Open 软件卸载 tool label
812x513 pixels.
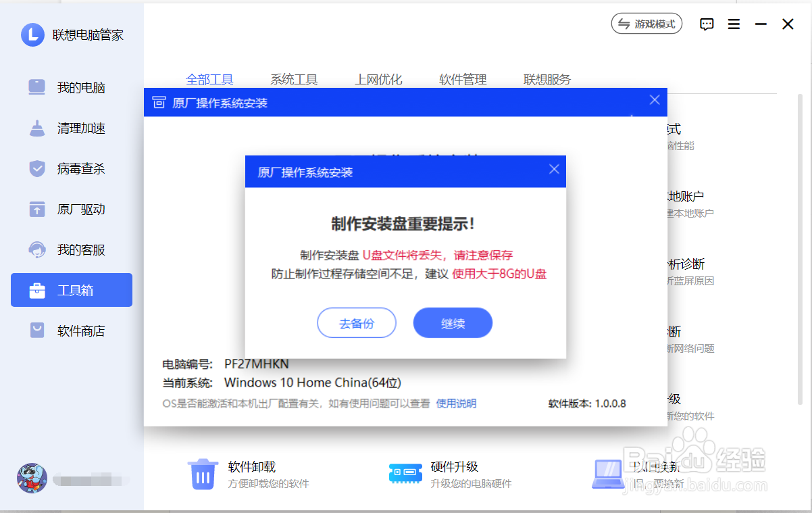tap(252, 466)
